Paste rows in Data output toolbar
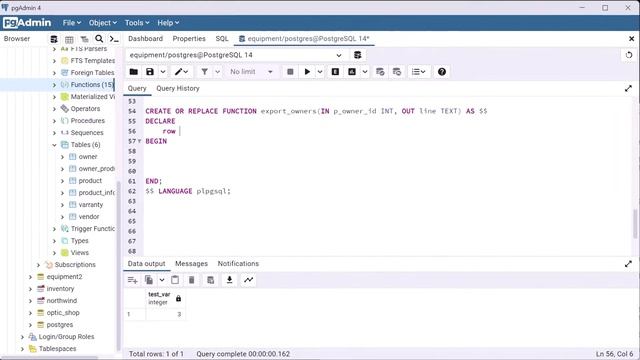The image size is (640, 360). pos(175,280)
